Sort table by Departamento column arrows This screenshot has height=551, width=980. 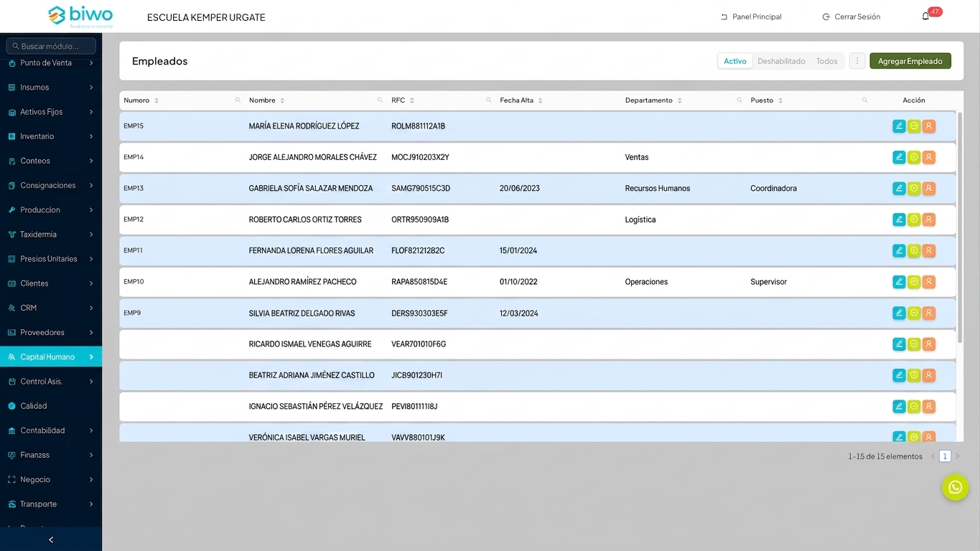pos(680,100)
